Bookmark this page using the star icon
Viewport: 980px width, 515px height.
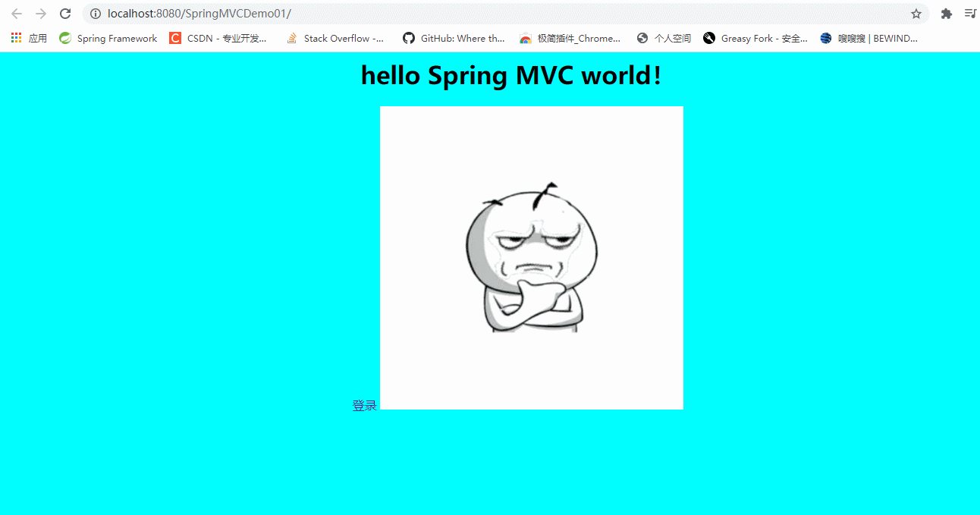pos(915,13)
